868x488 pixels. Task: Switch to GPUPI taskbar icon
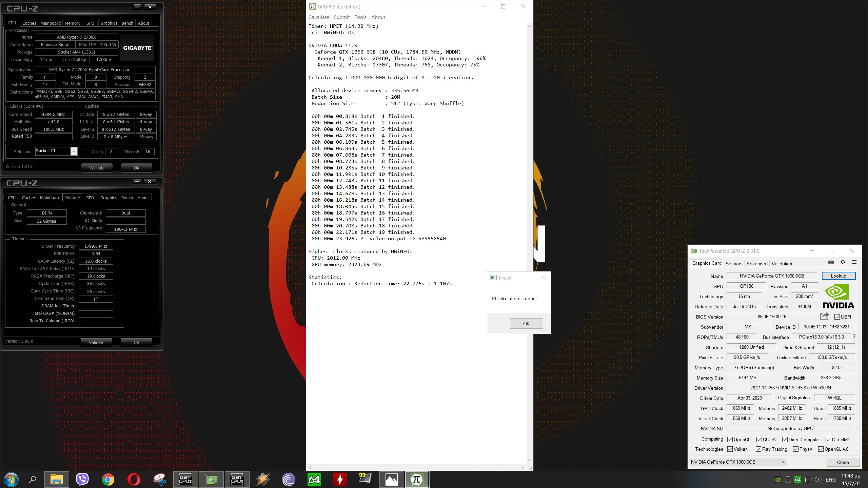[417, 480]
